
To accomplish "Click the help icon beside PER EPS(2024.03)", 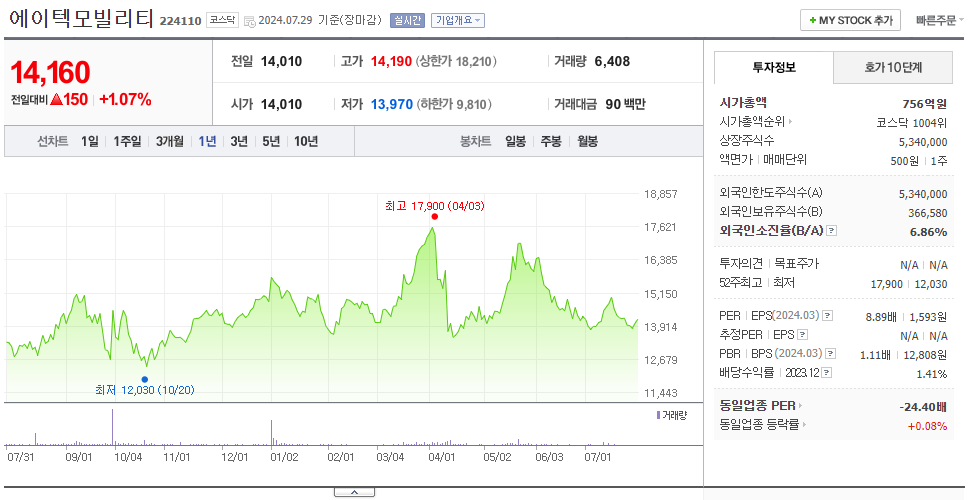I will pyautogui.click(x=827, y=316).
